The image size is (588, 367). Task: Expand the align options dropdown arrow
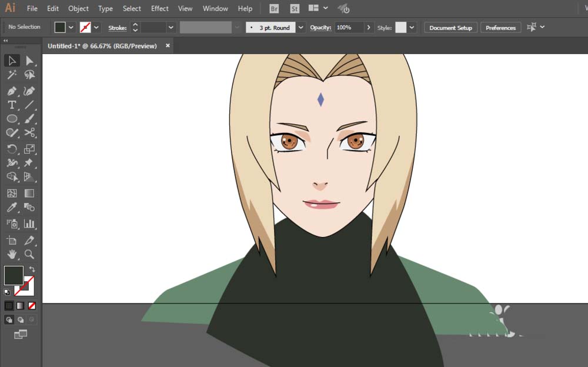click(542, 27)
